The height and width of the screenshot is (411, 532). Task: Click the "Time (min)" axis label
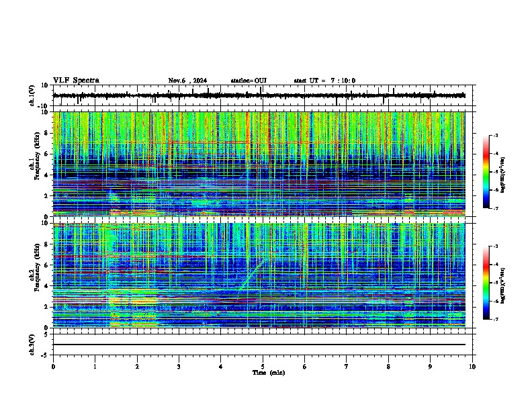[269, 373]
